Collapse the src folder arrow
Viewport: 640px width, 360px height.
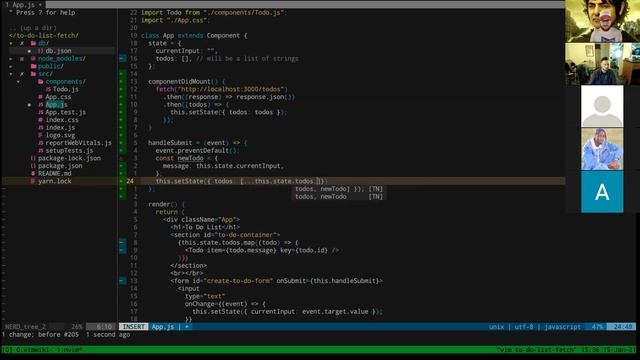pos(11,74)
